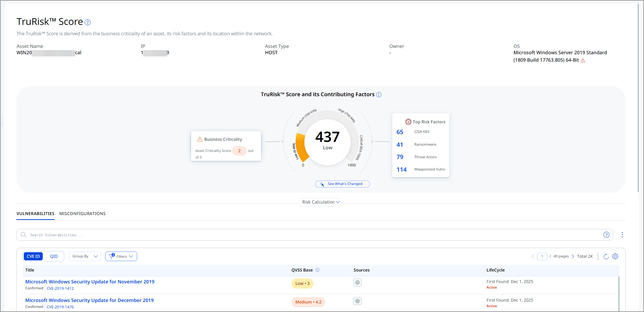
Task: Open the Group By dropdown
Action: (85, 256)
